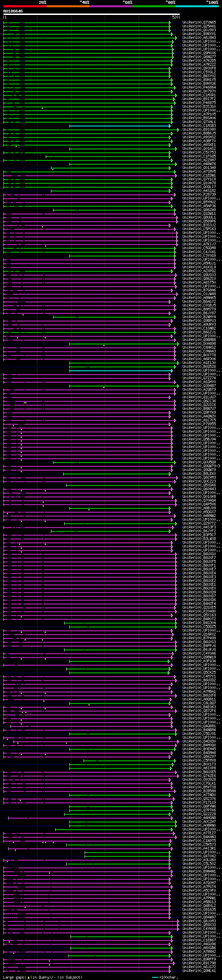The image size is (222, 980).
Task: Click the UniRef100_B4NBM4 entry
Action: pos(199,730)
